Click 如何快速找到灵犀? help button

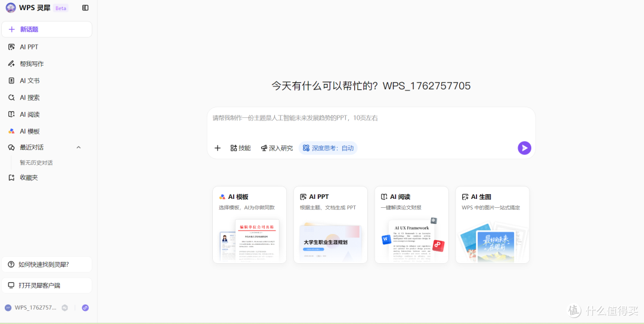pos(47,264)
